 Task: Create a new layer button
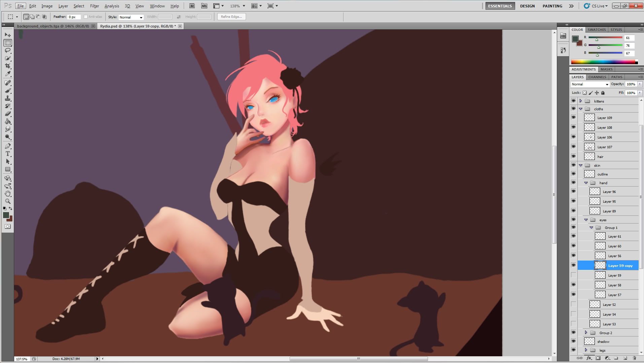point(625,358)
